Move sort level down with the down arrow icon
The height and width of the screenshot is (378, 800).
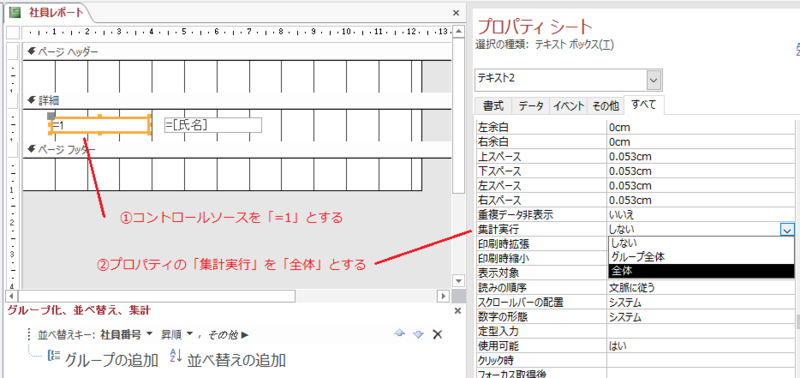(418, 334)
